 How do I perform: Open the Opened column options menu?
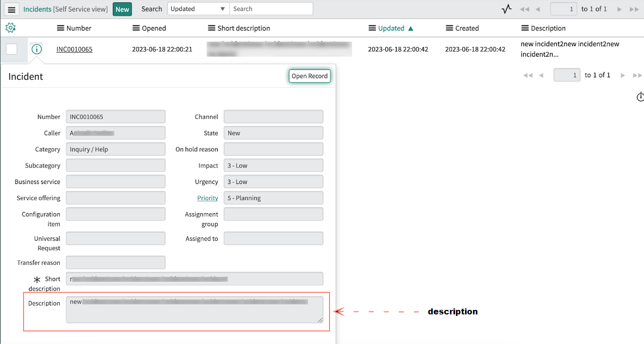[136, 29]
